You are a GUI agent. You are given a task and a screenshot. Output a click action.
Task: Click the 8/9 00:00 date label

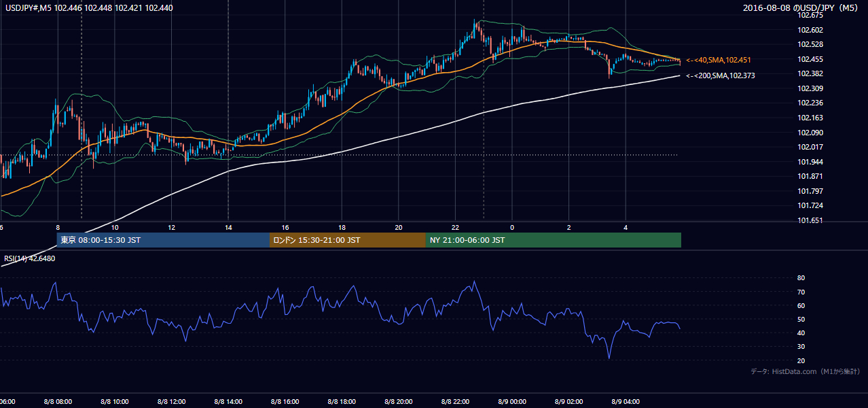click(512, 402)
